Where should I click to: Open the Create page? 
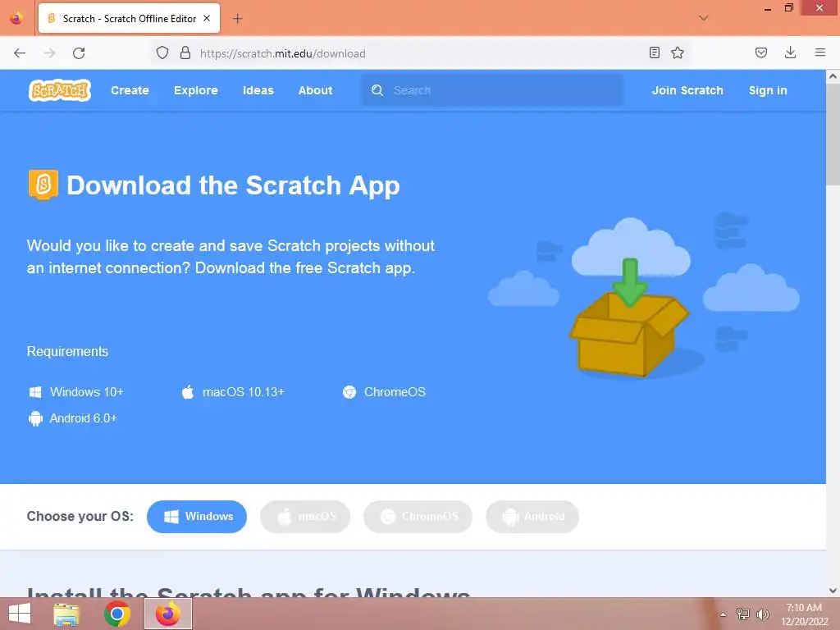(130, 90)
